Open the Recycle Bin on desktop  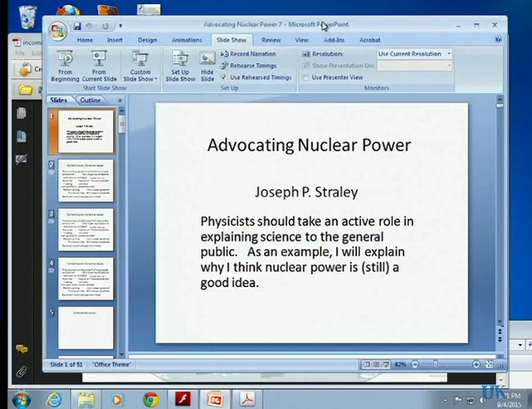pyautogui.click(x=27, y=17)
